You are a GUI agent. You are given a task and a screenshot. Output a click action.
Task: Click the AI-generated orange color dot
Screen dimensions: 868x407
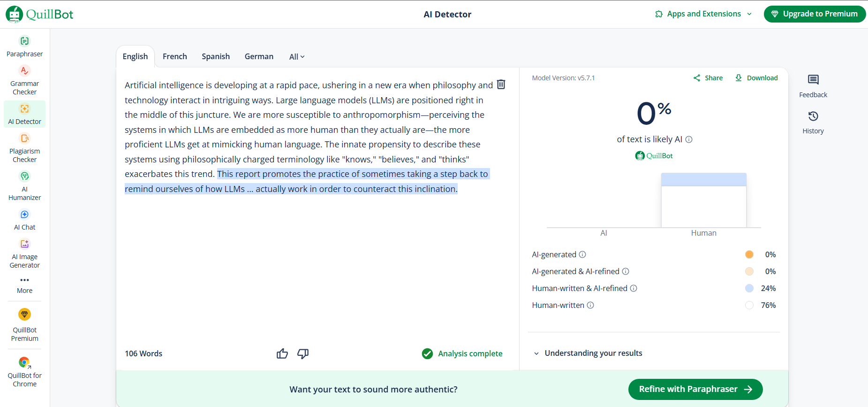pyautogui.click(x=749, y=254)
